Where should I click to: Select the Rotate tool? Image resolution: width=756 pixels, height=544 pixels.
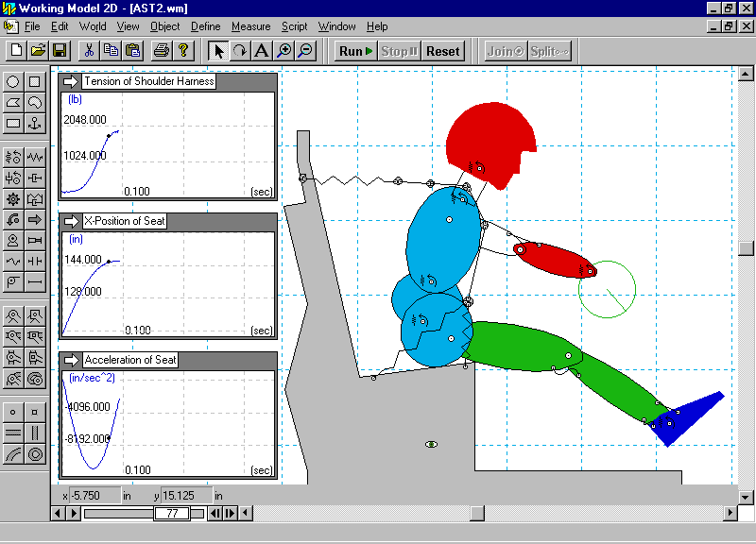point(240,51)
